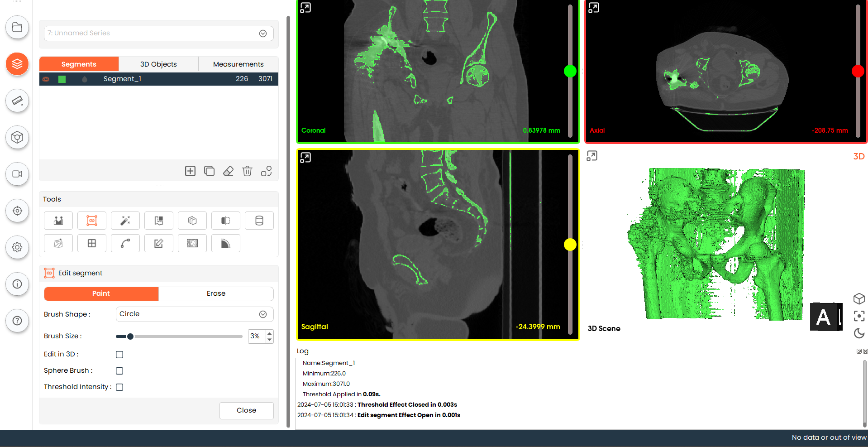Open the Brush Shape Circle dropdown
The width and height of the screenshot is (868, 447).
tap(195, 314)
